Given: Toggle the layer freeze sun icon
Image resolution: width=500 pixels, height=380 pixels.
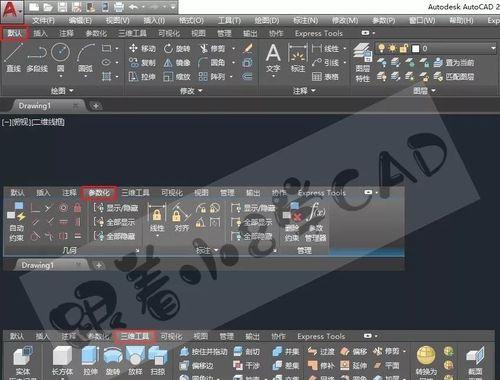Looking at the screenshot, I should (x=393, y=48).
